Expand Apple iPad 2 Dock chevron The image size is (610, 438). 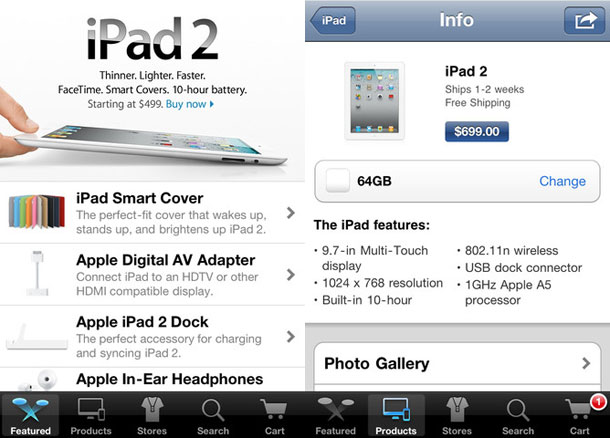point(290,336)
